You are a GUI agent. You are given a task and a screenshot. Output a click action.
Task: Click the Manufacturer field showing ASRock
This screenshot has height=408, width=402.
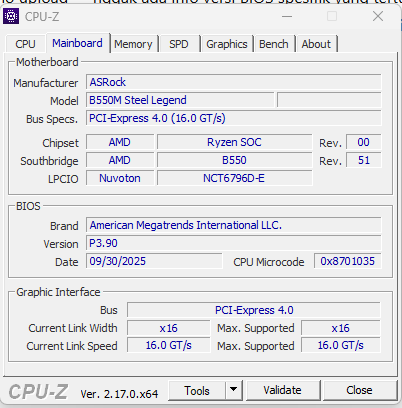click(x=233, y=82)
